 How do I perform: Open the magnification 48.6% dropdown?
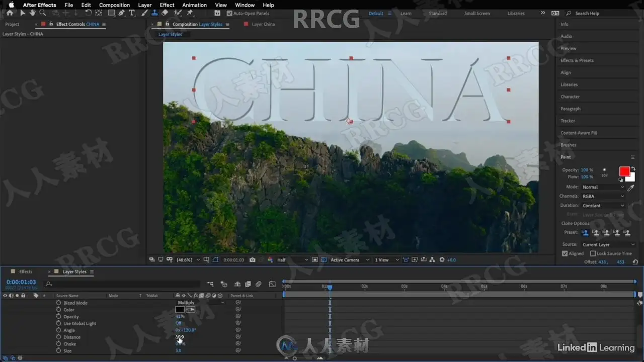pyautogui.click(x=188, y=260)
